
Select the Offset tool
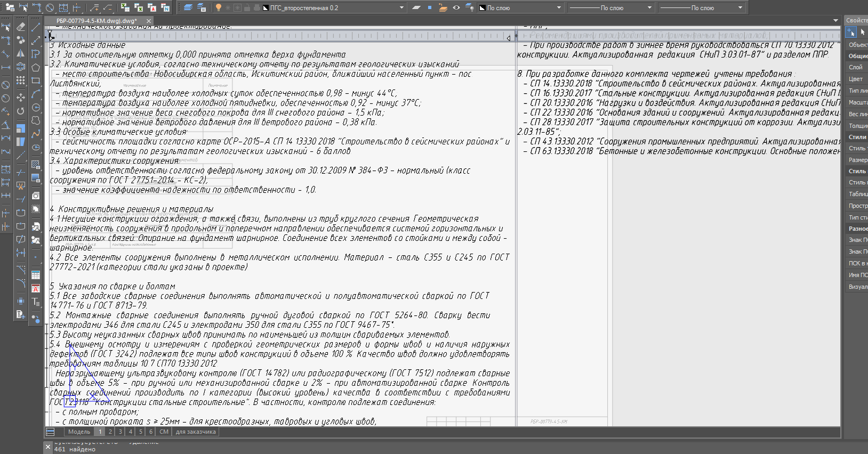[21, 67]
